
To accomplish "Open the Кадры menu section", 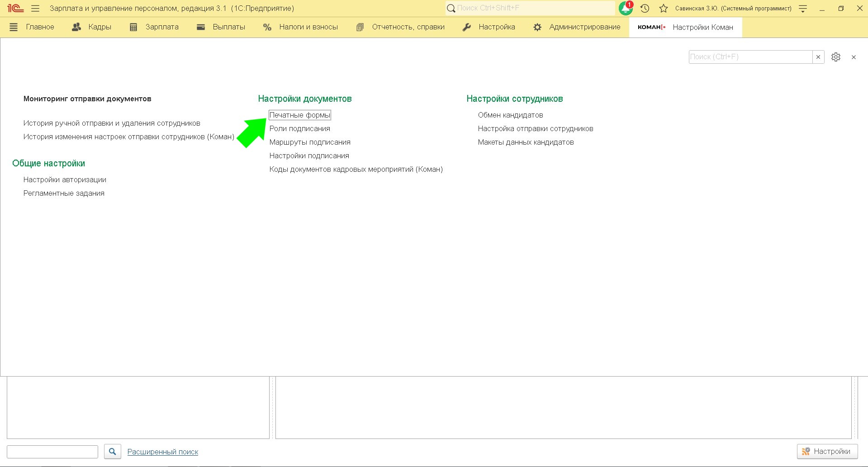I will point(92,27).
